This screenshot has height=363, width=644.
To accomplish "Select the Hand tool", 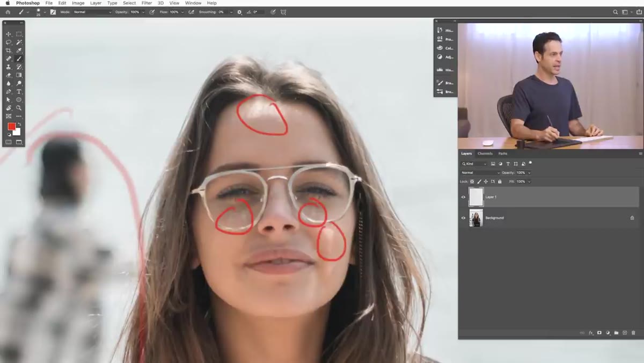I will click(9, 108).
